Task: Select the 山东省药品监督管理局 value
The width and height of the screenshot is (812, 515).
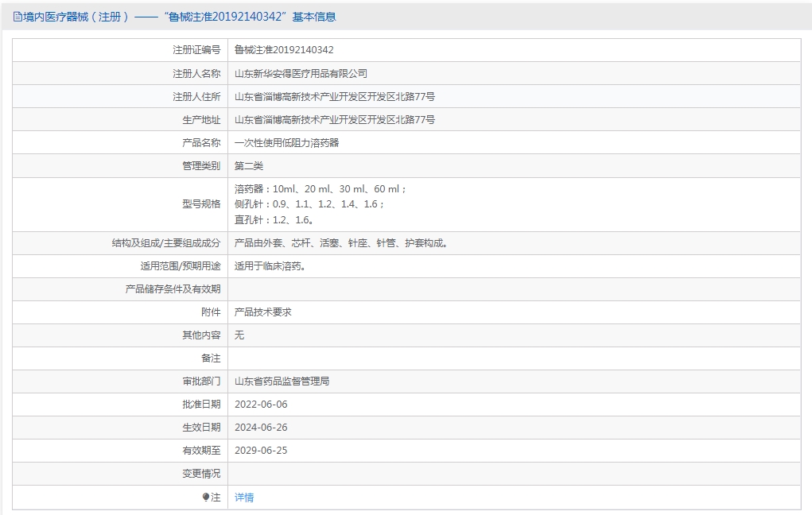Action: 282,381
